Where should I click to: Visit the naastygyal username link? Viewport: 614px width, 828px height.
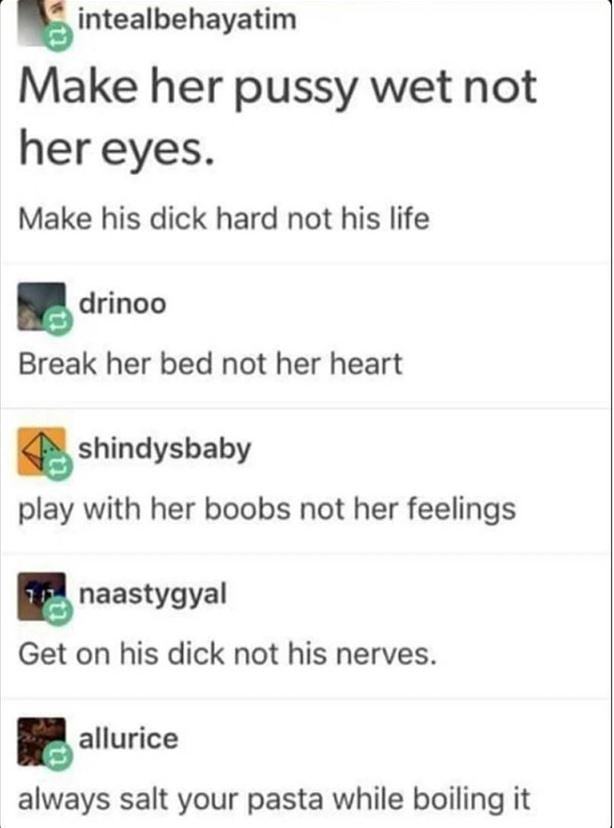[153, 595]
